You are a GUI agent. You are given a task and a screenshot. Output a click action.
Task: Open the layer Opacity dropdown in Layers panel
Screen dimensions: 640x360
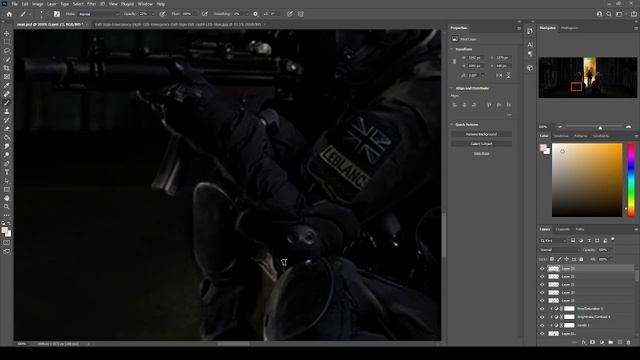pyautogui.click(x=610, y=250)
